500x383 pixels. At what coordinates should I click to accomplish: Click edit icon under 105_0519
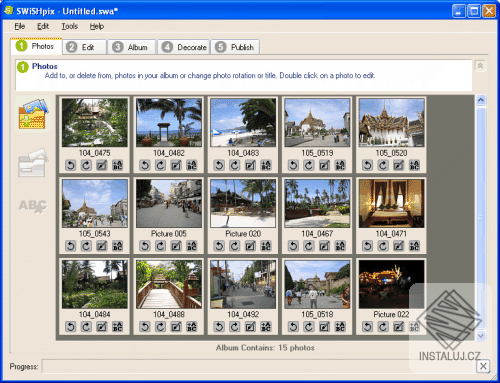[325, 165]
